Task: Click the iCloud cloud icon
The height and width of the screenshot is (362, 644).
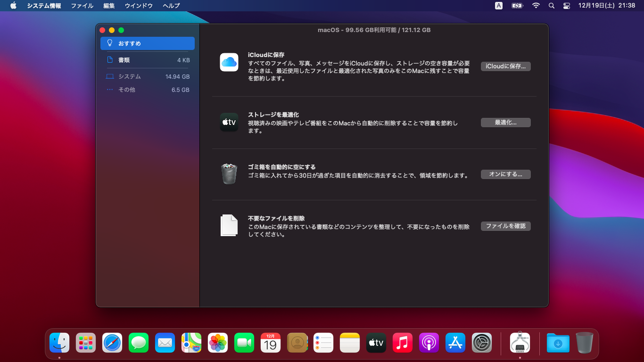Action: click(x=229, y=62)
